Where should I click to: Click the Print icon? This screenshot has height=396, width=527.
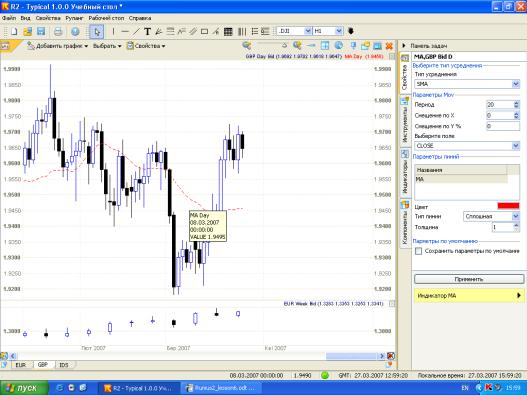pos(58,32)
